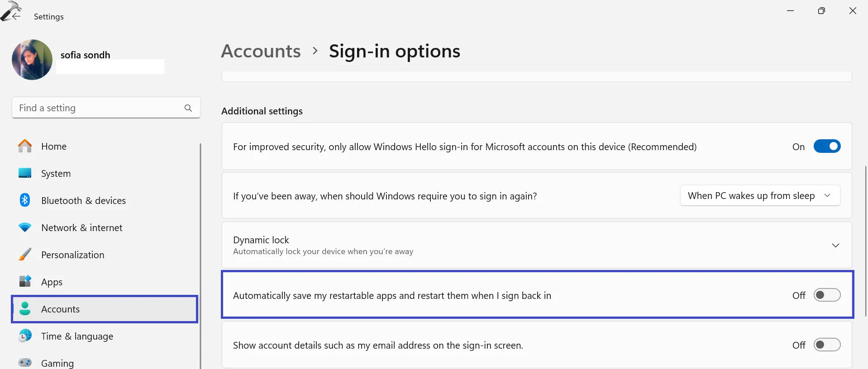Select the Gaming icon
Image resolution: width=868 pixels, height=369 pixels.
[x=24, y=363]
